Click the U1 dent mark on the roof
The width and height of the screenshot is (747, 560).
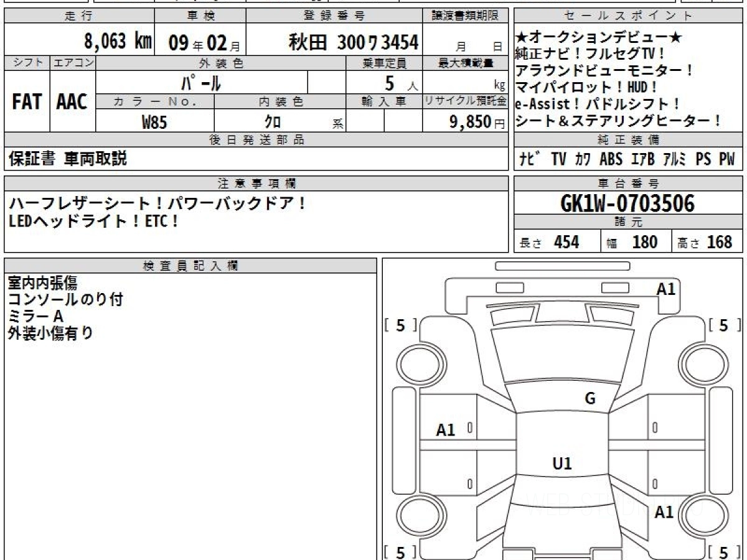562,463
